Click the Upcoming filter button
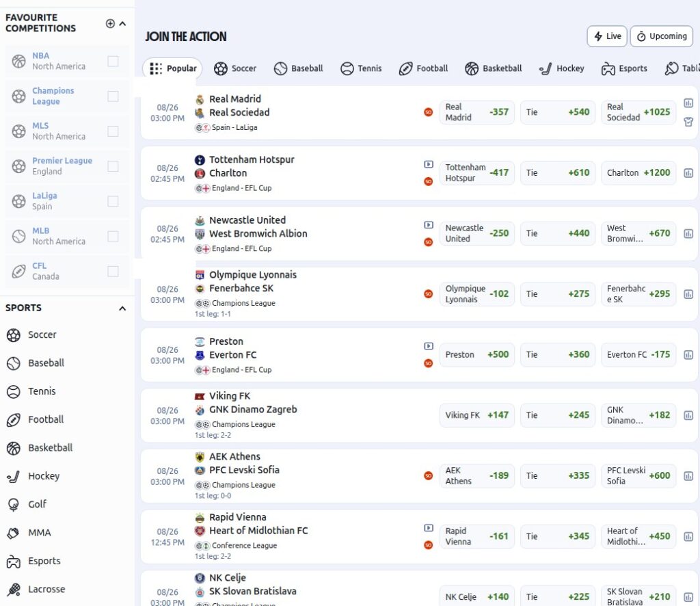700x606 pixels. [661, 36]
